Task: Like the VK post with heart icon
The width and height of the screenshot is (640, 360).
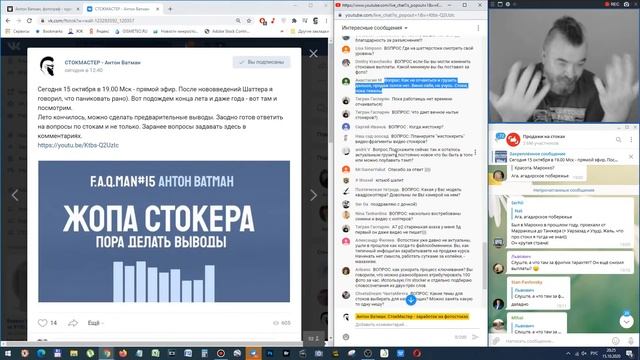Action: pos(42,323)
